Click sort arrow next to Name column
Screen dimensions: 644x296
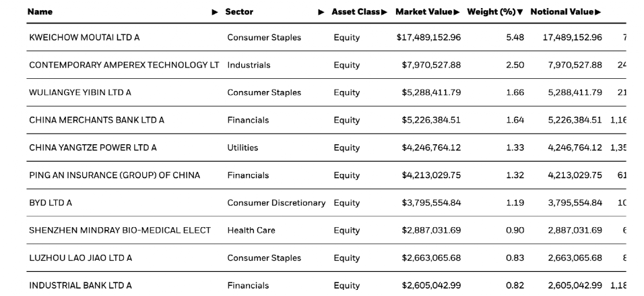[215, 12]
